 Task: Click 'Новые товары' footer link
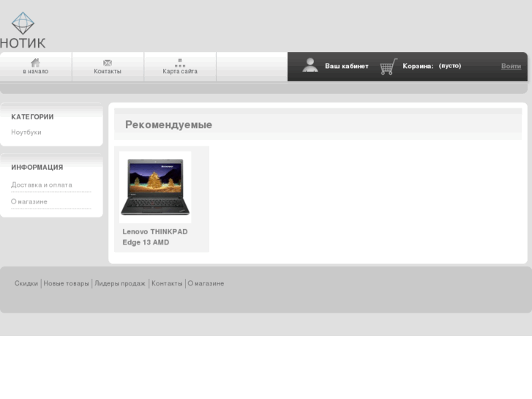[66, 283]
